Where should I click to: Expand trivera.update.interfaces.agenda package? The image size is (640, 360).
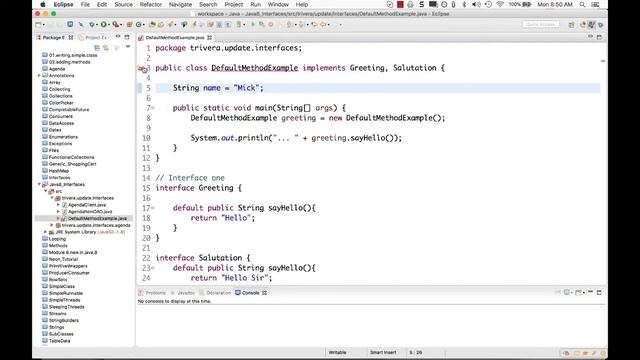[52, 225]
